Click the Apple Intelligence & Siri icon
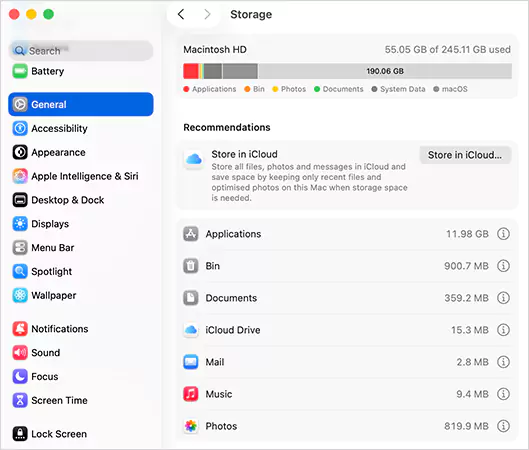Viewport: 529px width, 450px height. (20, 176)
